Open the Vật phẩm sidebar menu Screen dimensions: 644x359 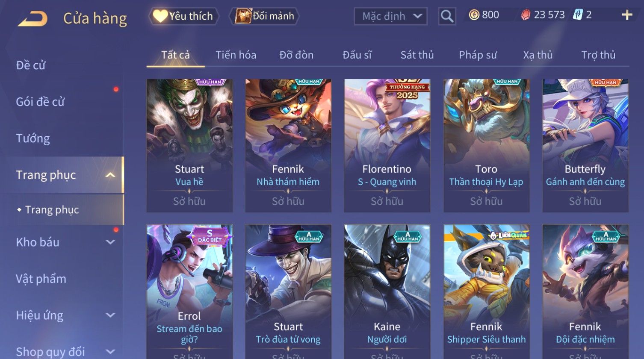41,279
